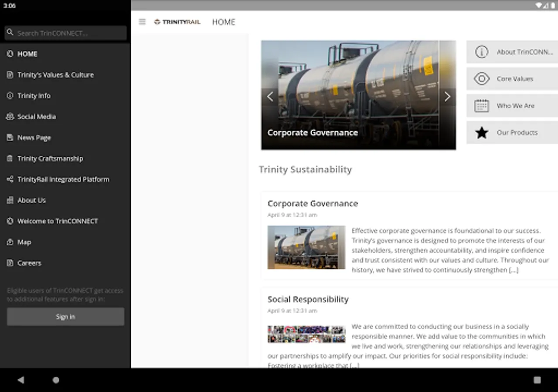Show the previous carousel slide
This screenshot has height=392, width=558.
click(x=270, y=97)
